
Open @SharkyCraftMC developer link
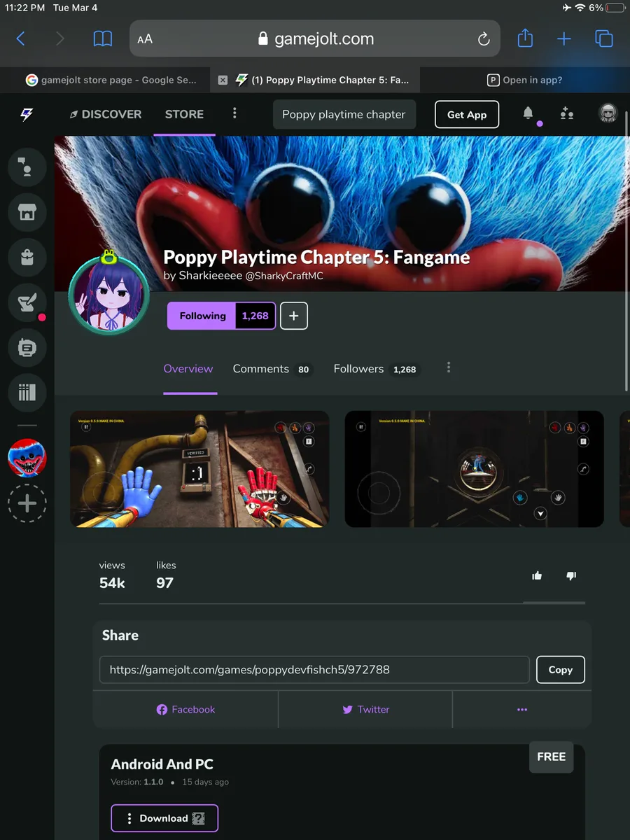click(x=284, y=276)
